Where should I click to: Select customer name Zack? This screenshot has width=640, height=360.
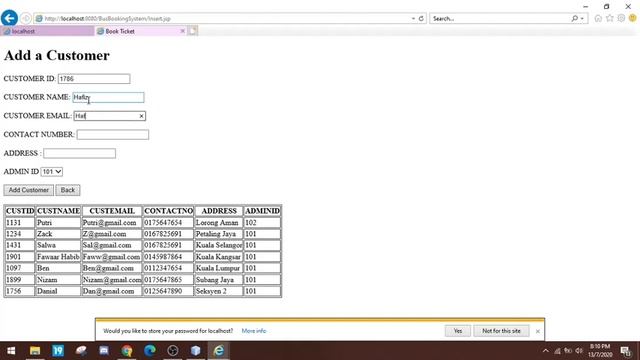click(x=58, y=234)
